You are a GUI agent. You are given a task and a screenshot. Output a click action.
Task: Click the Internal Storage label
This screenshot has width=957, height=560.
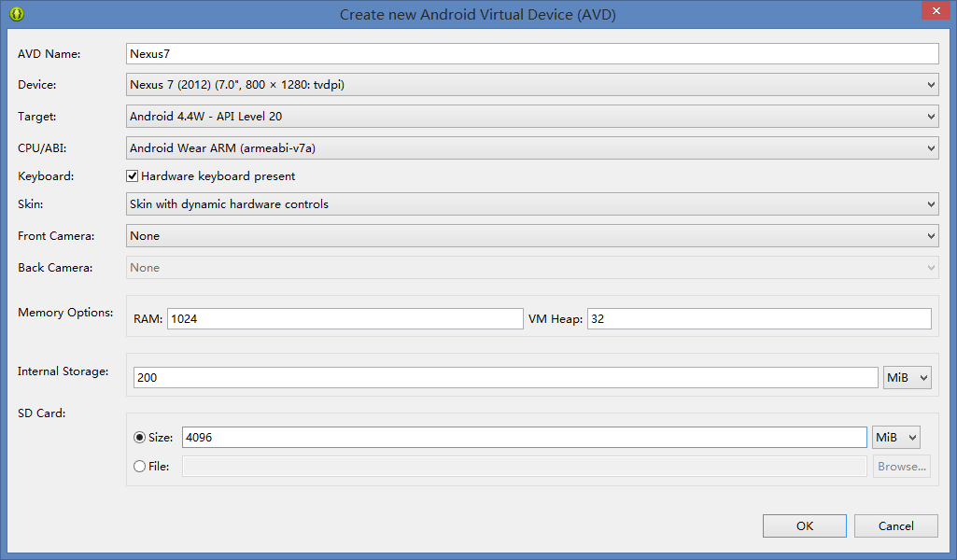[63, 371]
